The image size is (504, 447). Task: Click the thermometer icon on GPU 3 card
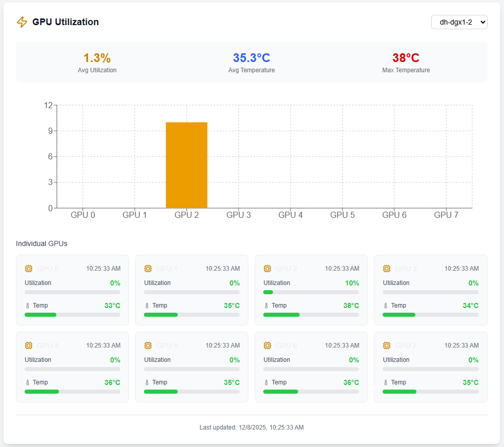pyautogui.click(x=386, y=306)
